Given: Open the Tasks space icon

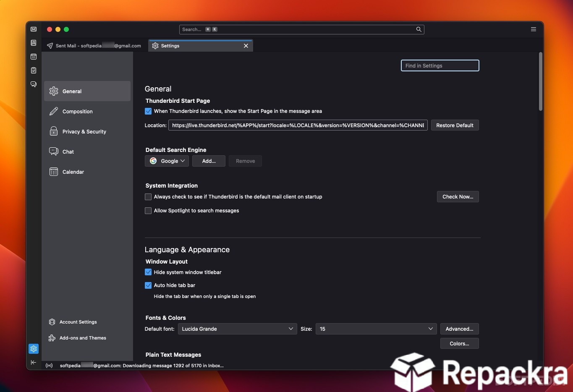Looking at the screenshot, I should (x=34, y=71).
